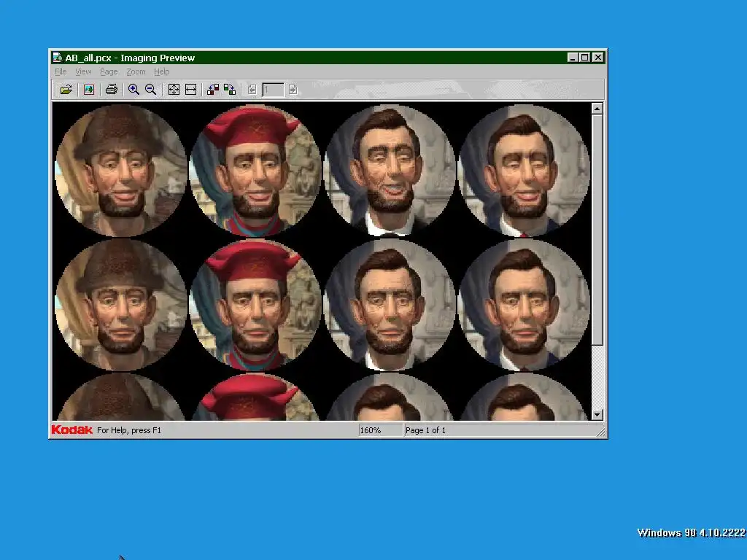Click the page number input box

(x=273, y=90)
